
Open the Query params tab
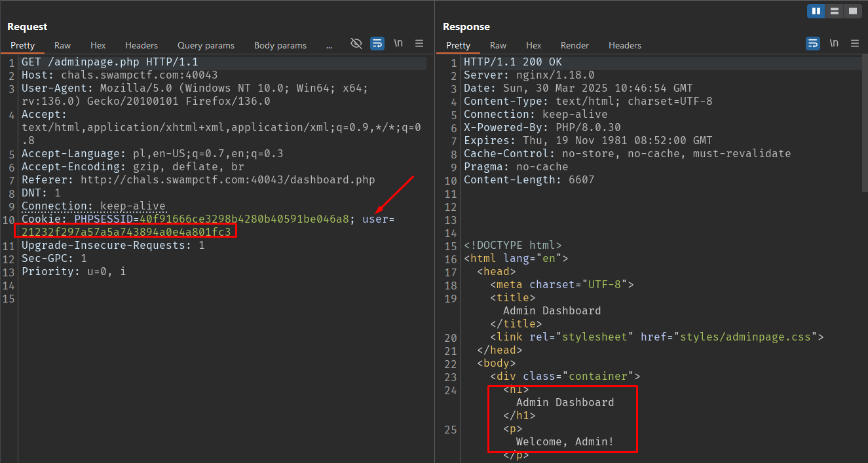tap(206, 45)
